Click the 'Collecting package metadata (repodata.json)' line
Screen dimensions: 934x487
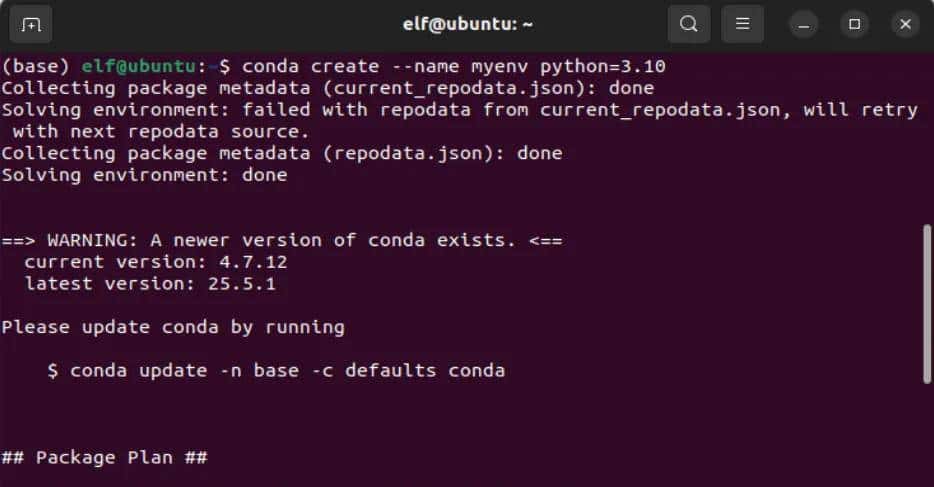pyautogui.click(x=281, y=153)
